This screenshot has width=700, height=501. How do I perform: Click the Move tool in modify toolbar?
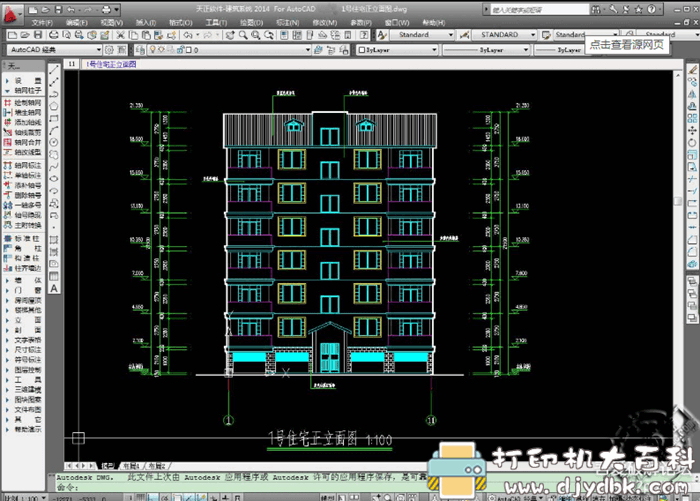[x=692, y=130]
